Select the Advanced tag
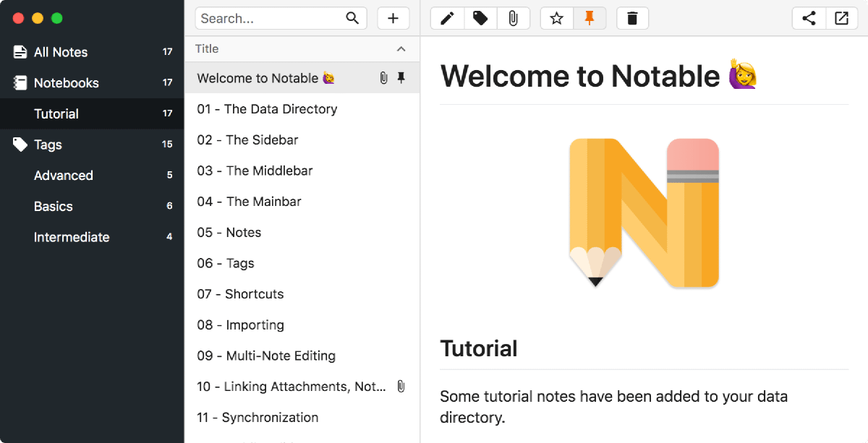This screenshot has width=868, height=443. 64,176
